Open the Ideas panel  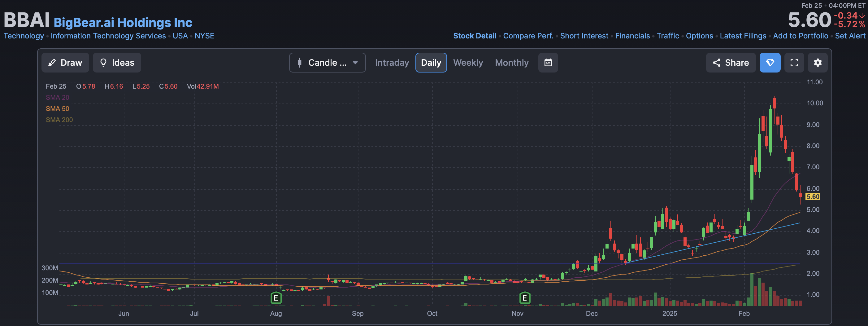117,62
